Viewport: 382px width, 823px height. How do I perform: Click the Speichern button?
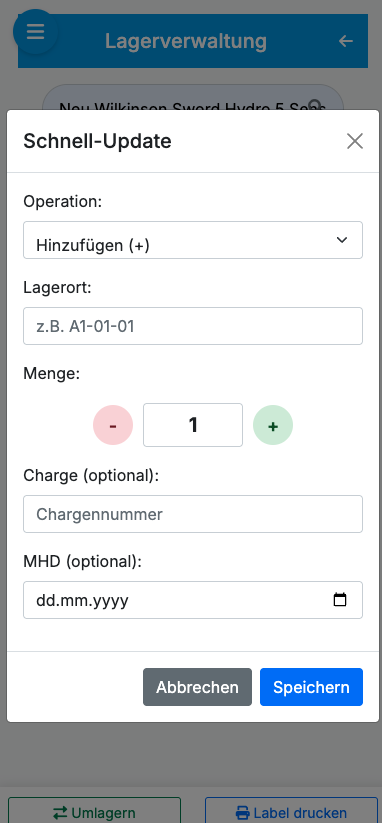coord(311,687)
